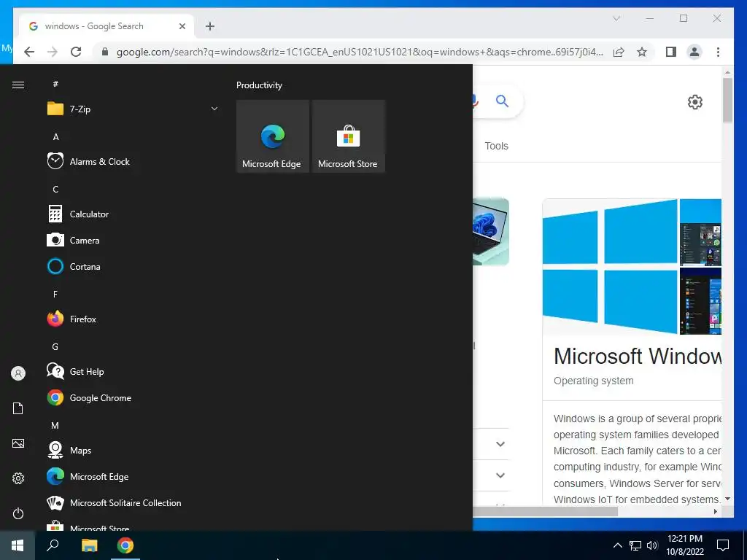Open a new Chrome tab
747x560 pixels.
[x=210, y=26]
